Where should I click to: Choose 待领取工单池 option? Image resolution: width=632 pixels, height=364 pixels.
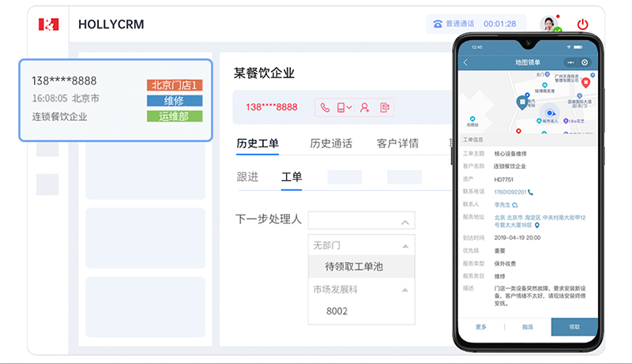coord(362,267)
